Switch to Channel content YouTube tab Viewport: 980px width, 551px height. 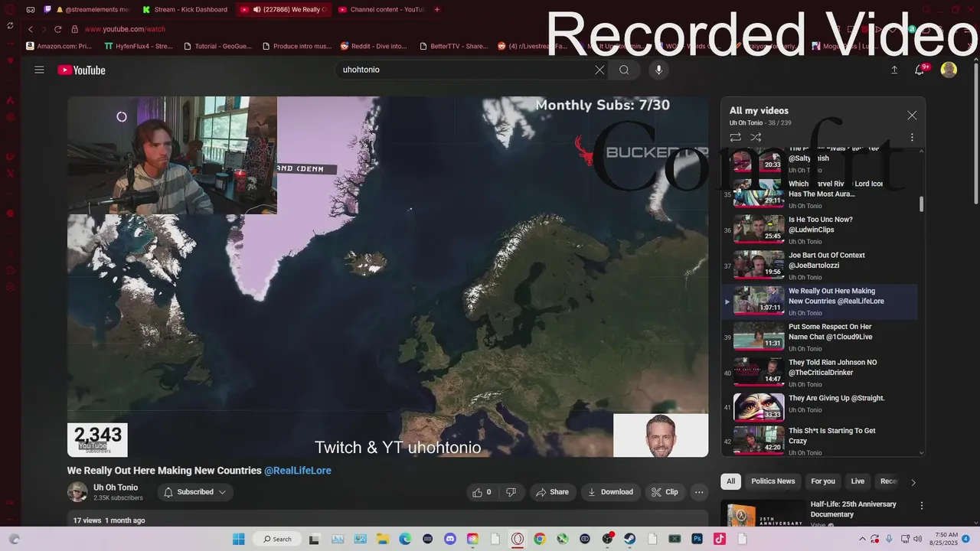[x=381, y=9]
